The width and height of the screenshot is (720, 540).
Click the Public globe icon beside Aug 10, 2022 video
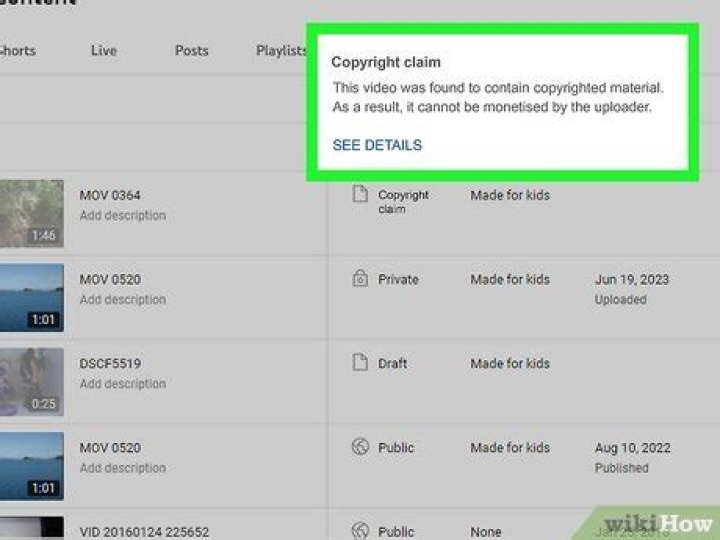(360, 448)
